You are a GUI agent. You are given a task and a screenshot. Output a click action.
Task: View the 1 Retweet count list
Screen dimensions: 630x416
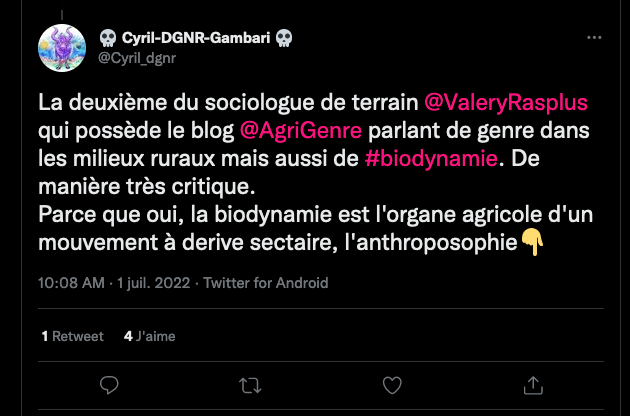point(72,336)
